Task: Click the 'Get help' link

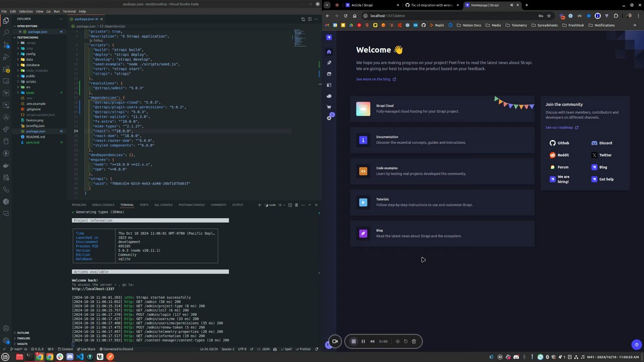Action: click(x=603, y=179)
